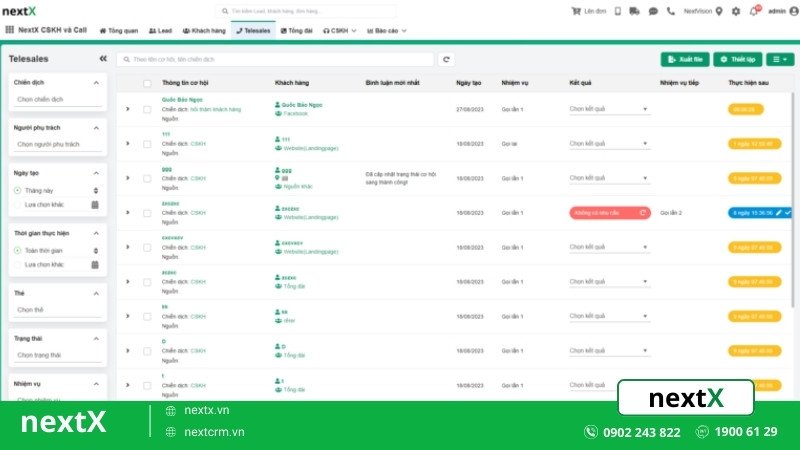The width and height of the screenshot is (800, 450).
Task: Select the Toàn thời gian radio option
Action: click(x=17, y=251)
